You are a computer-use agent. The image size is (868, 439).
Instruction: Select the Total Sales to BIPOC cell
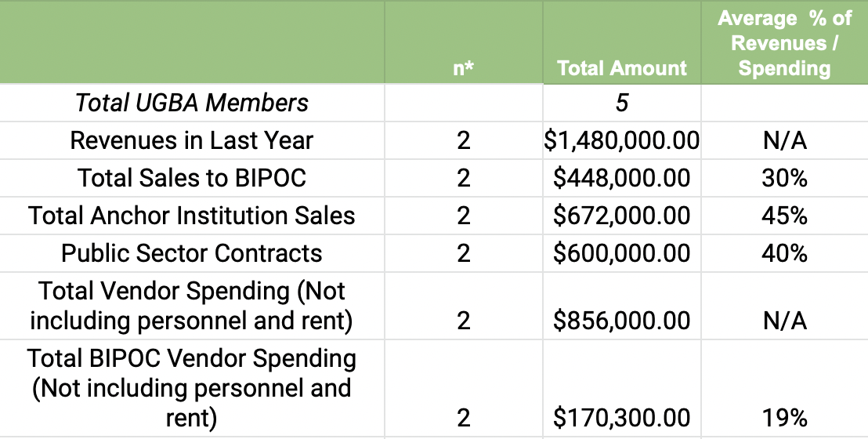pos(192,179)
